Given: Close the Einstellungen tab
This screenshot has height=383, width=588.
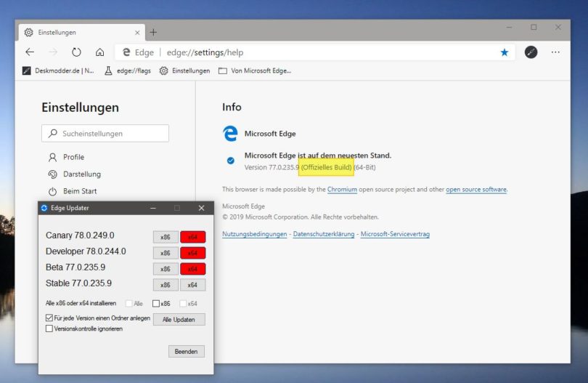Looking at the screenshot, I should [x=137, y=33].
